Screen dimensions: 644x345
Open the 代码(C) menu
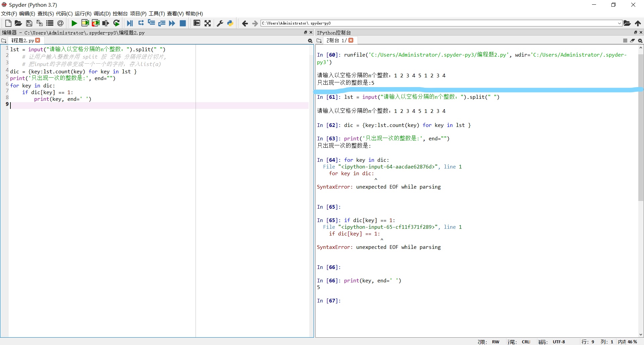tap(64, 14)
